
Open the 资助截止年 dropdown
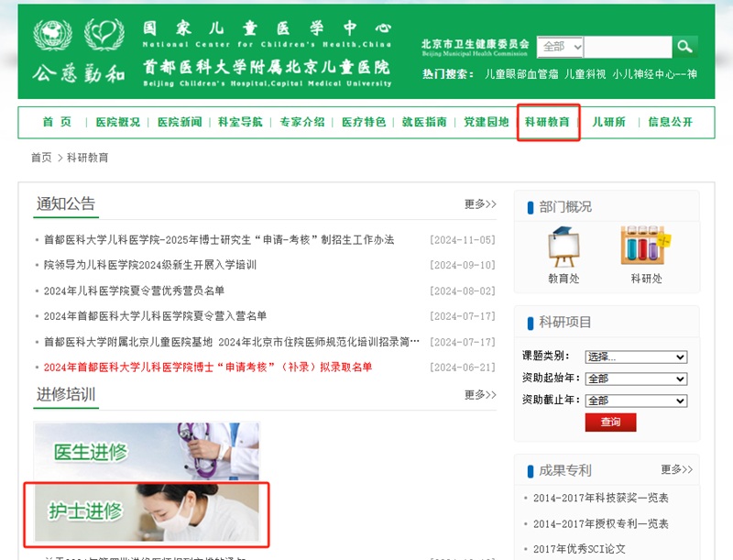click(636, 401)
